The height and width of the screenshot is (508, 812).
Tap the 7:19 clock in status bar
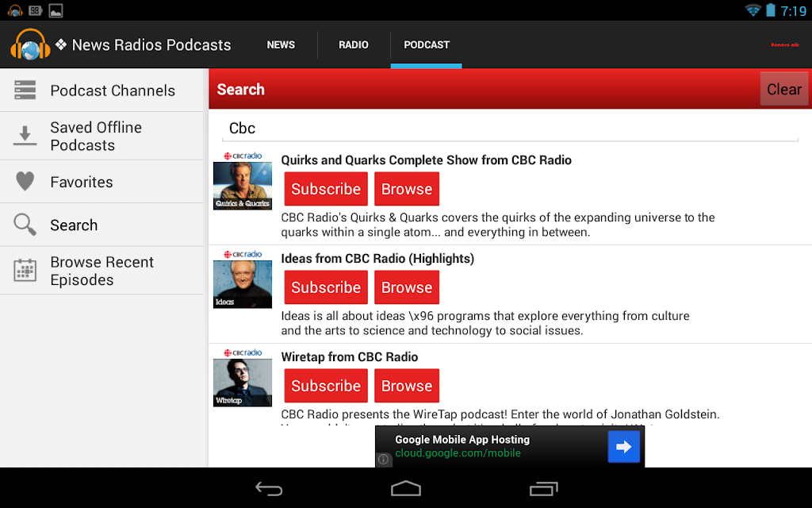[x=793, y=11]
